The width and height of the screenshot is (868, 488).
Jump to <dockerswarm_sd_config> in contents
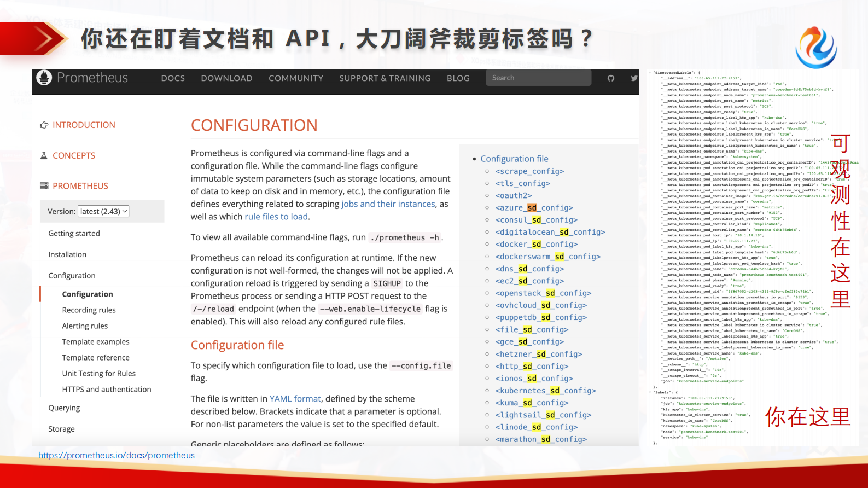coord(547,256)
